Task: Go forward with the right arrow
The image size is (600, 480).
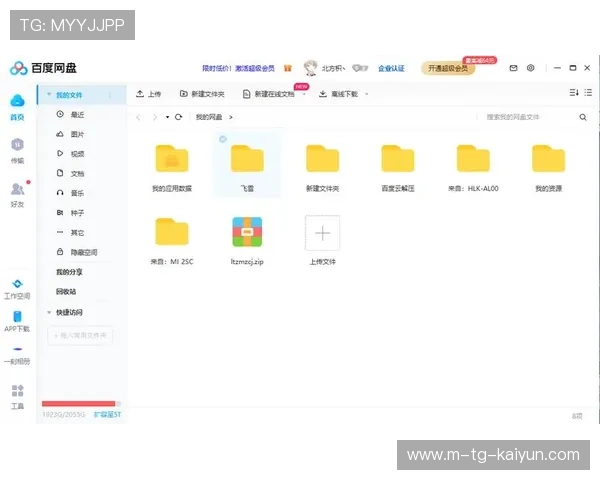Action: click(155, 117)
